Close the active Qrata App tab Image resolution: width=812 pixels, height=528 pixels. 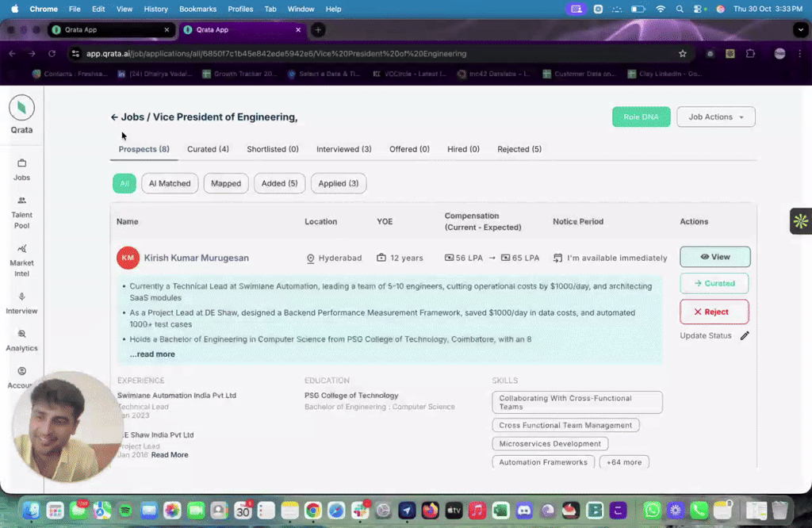[298, 30]
